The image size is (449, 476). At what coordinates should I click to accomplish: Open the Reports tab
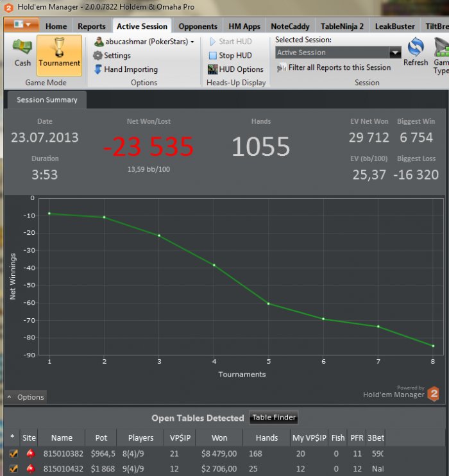click(x=91, y=26)
